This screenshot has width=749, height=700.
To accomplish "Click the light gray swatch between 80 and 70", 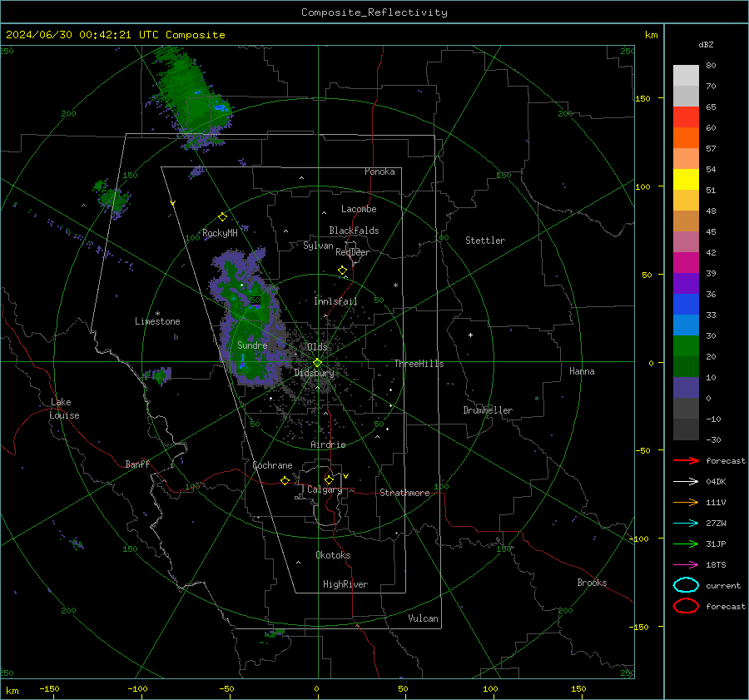I will pos(686,76).
